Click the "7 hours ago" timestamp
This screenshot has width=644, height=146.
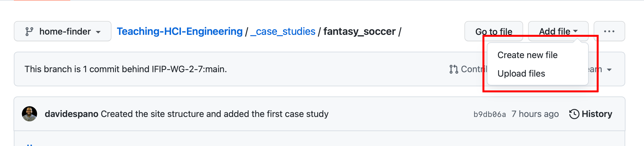(x=535, y=114)
